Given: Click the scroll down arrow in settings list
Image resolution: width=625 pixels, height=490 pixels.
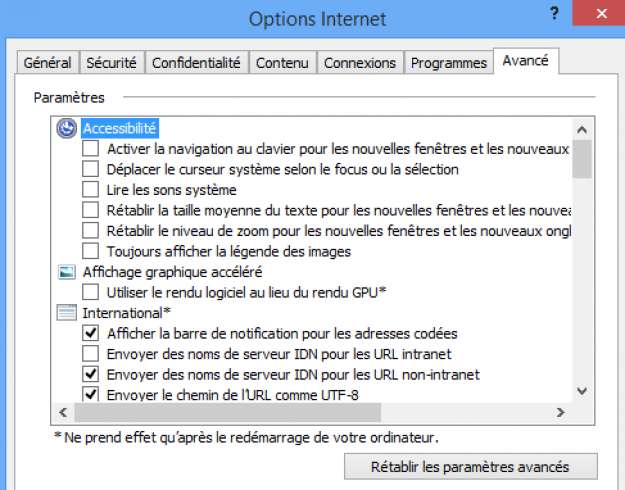Looking at the screenshot, I should click(x=582, y=391).
